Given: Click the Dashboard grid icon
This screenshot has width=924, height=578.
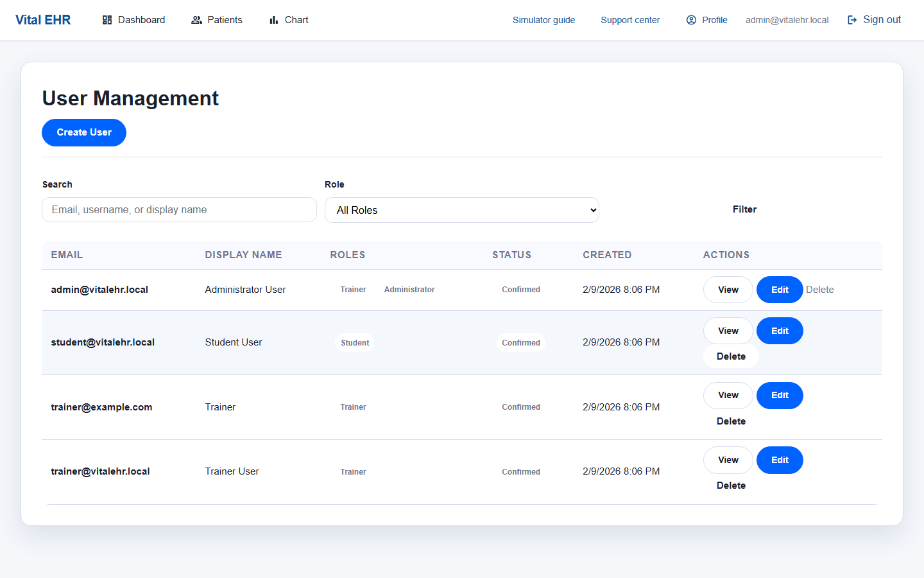Looking at the screenshot, I should (x=107, y=20).
